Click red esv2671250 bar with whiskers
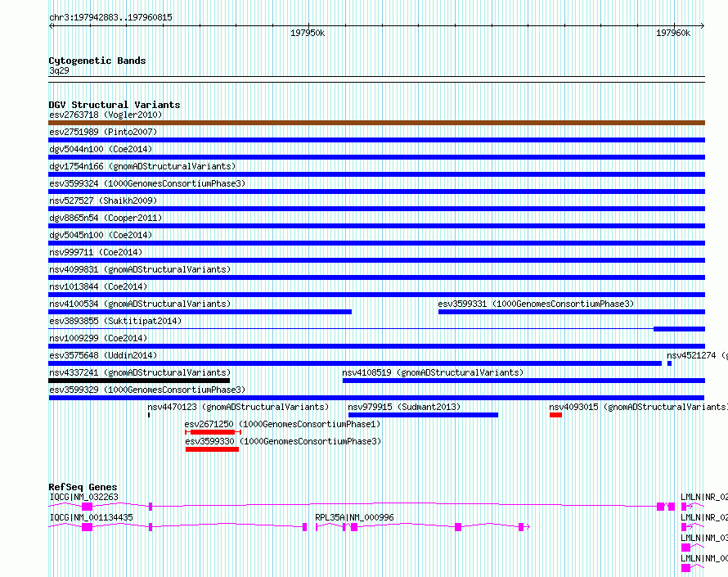 point(213,432)
